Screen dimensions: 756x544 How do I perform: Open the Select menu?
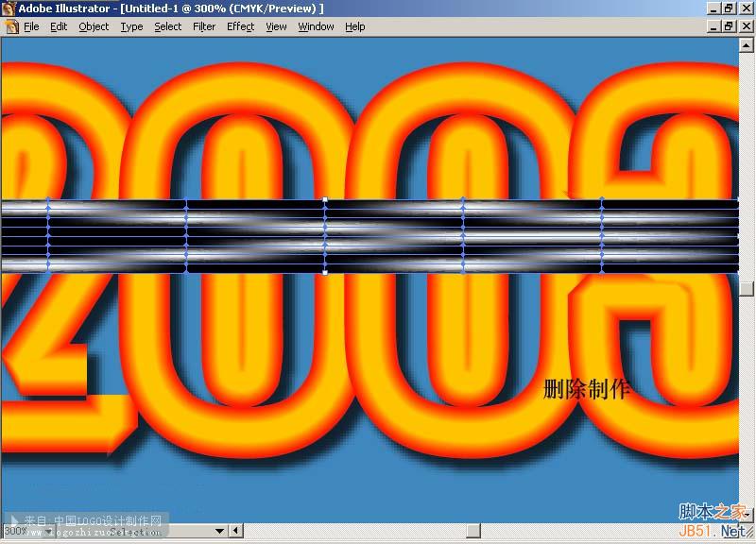tap(168, 27)
